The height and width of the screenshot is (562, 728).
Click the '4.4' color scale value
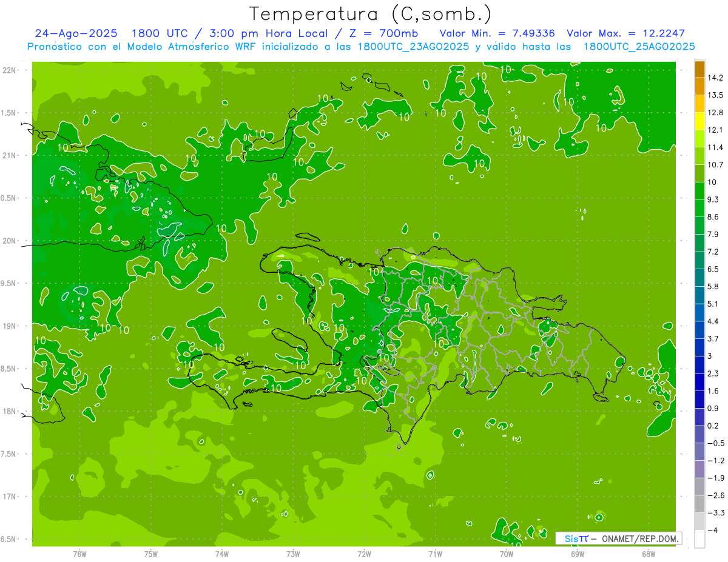pyautogui.click(x=713, y=321)
